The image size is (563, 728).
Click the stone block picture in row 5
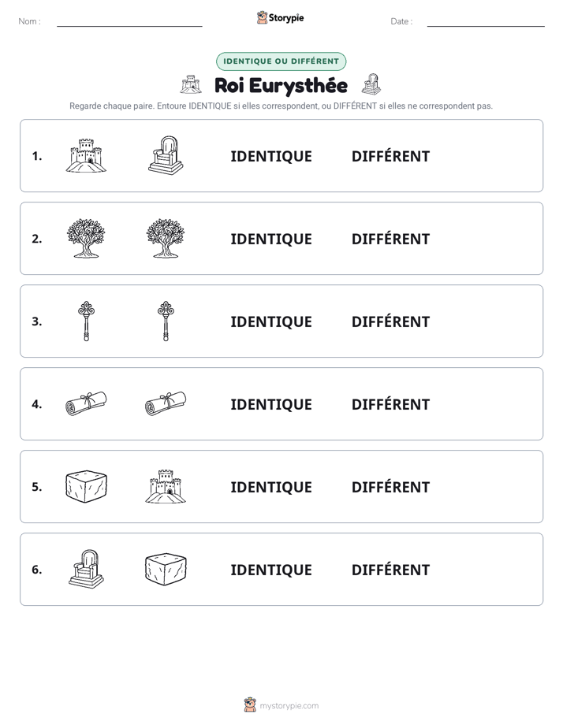point(86,486)
